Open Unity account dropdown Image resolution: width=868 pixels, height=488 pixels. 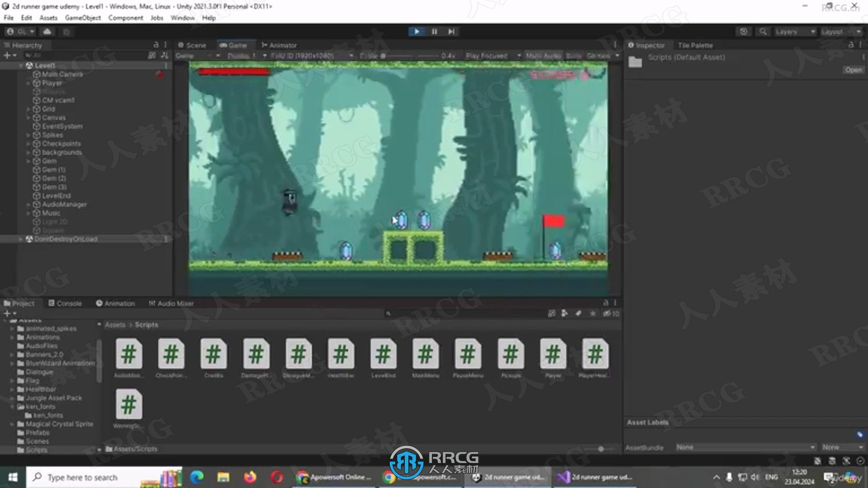[20, 32]
